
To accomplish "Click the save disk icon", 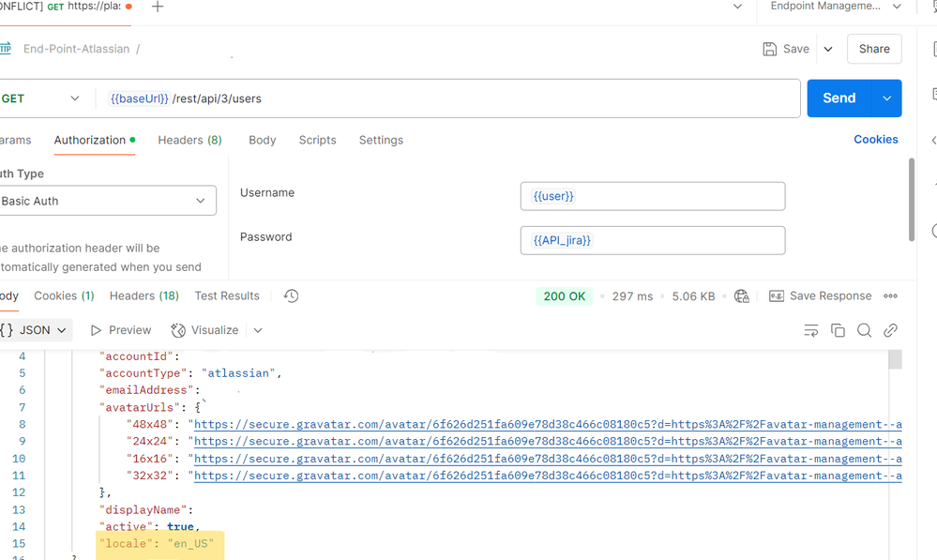I will [x=770, y=49].
